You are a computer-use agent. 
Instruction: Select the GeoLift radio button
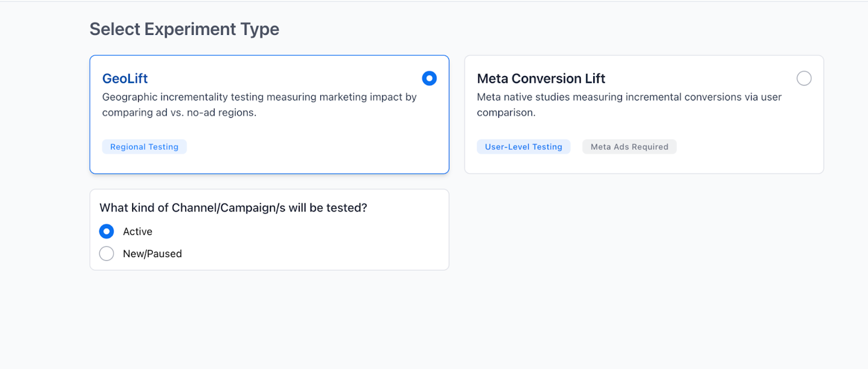tap(429, 78)
